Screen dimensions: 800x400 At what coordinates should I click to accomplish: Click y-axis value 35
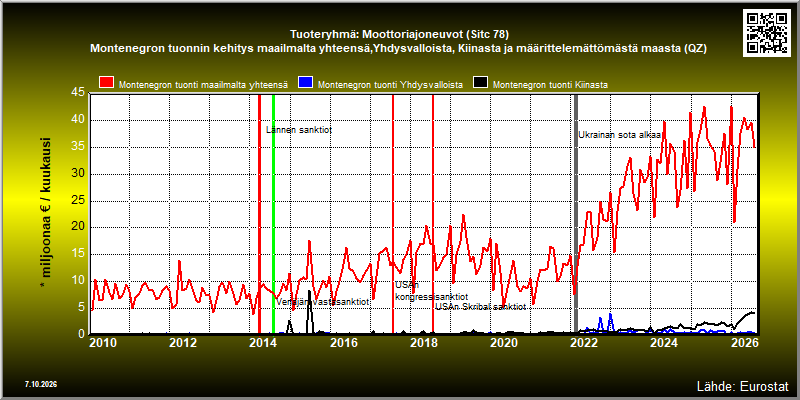(78, 147)
